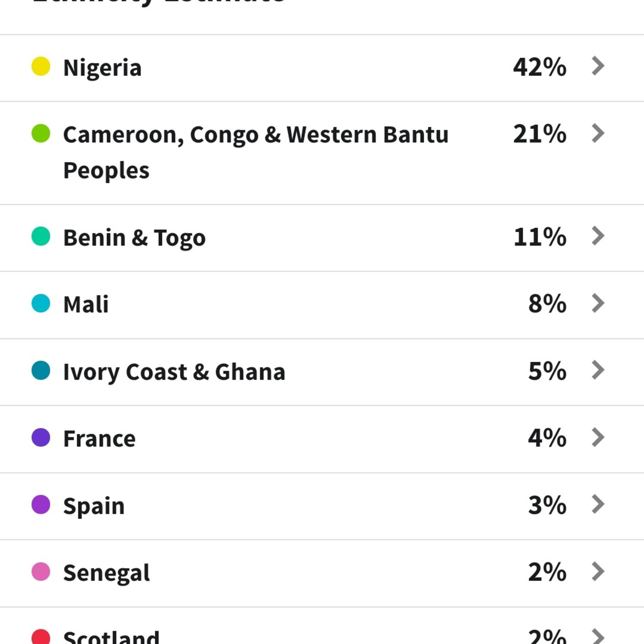Image resolution: width=644 pixels, height=644 pixels.
Task: Open the Ivory Coast & Ghana chevron
Action: pos(598,370)
